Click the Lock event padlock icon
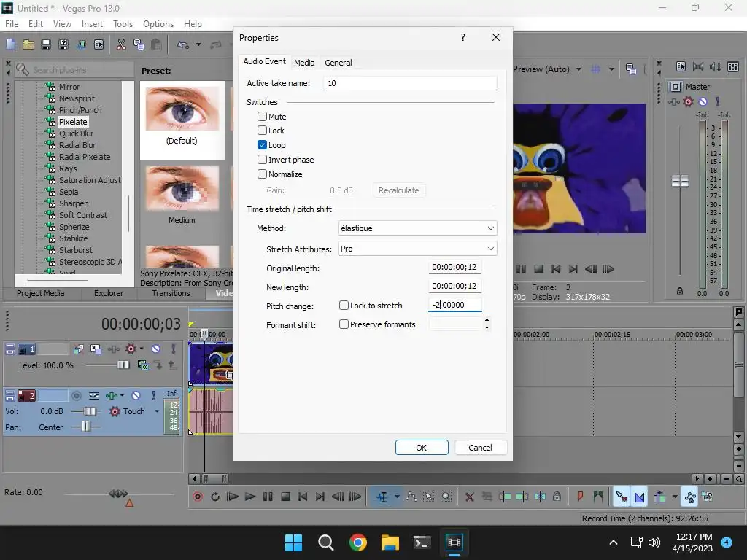 [x=557, y=497]
